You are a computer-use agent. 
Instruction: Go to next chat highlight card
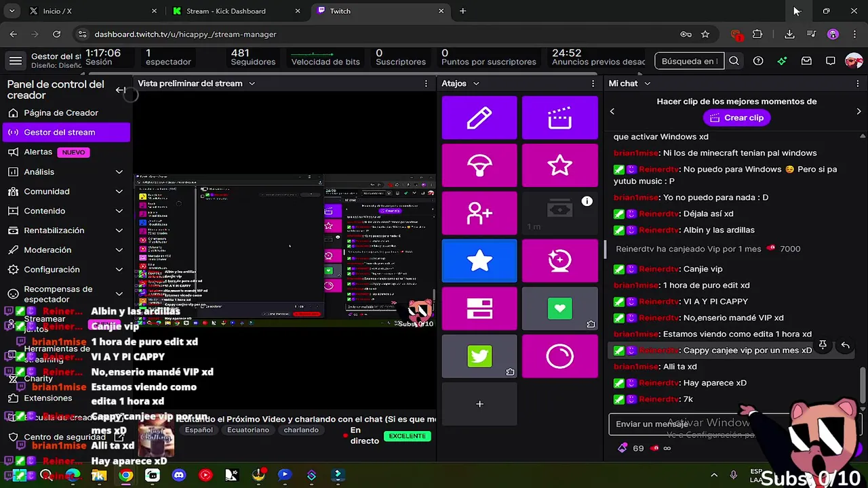tap(859, 111)
